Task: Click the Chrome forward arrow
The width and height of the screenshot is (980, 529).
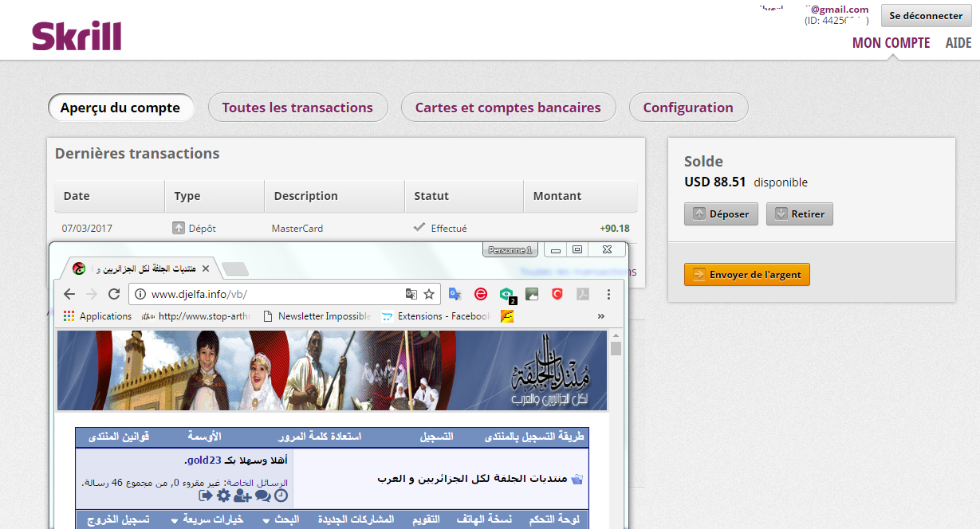Action: coord(92,294)
